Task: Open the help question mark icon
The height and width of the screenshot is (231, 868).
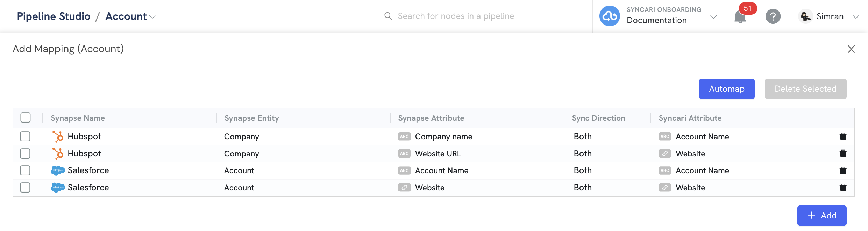Action: point(773,16)
